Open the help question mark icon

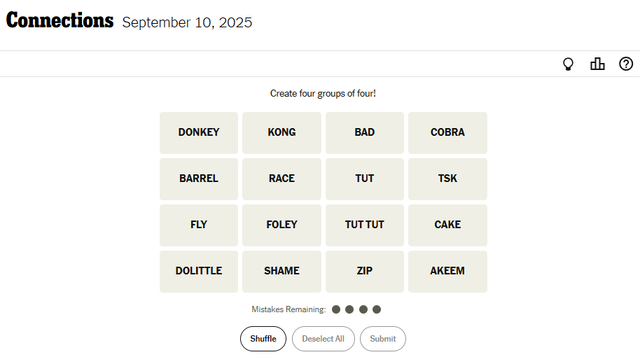(626, 64)
